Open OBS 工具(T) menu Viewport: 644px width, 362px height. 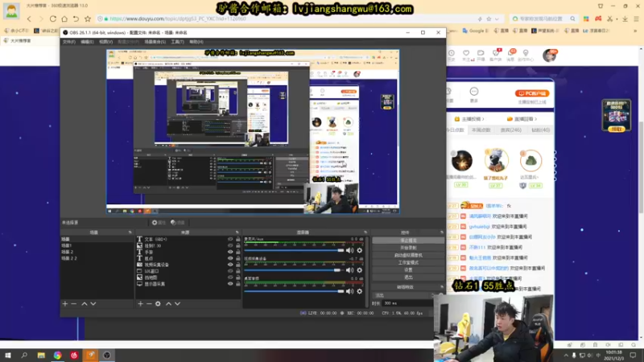(x=177, y=42)
